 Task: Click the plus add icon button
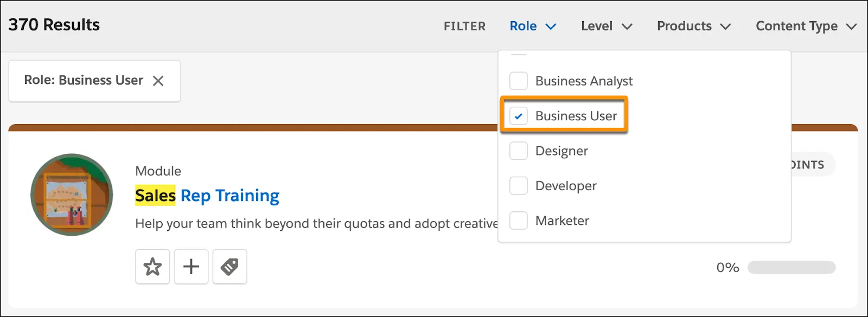(x=191, y=267)
